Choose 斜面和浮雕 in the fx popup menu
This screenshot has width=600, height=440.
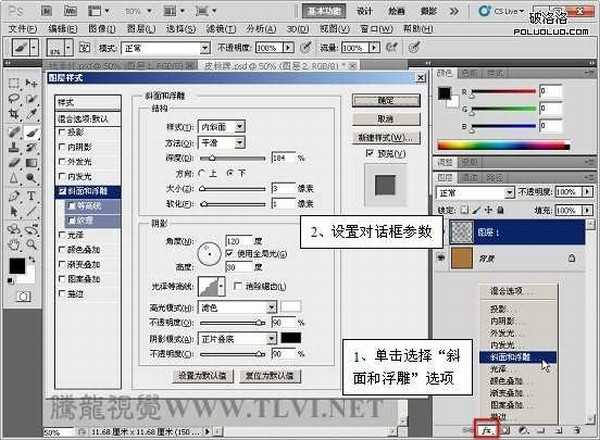click(x=518, y=357)
